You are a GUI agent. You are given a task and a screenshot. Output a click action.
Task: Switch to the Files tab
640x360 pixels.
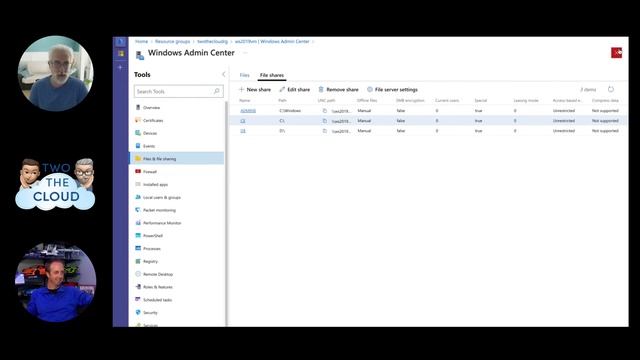click(244, 75)
